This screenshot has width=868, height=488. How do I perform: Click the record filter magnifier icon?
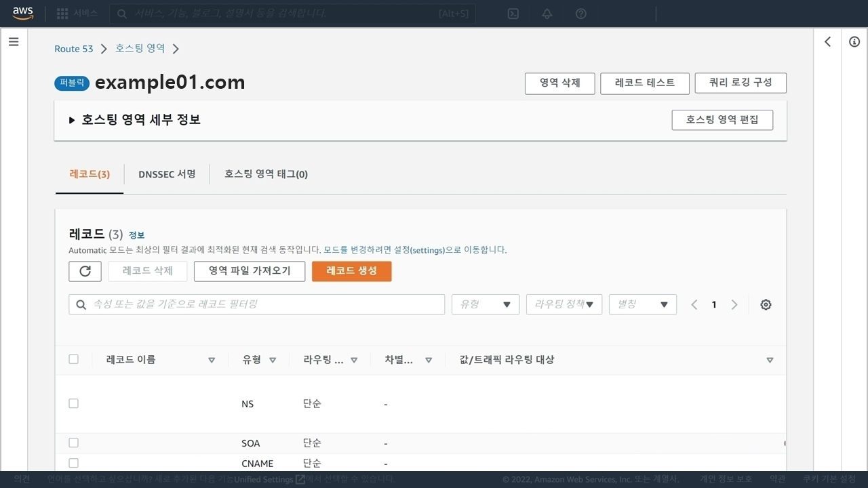[x=81, y=304]
